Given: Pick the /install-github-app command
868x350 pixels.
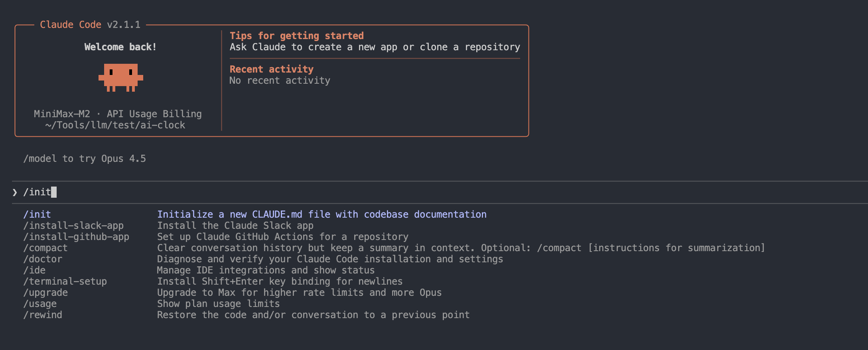Looking at the screenshot, I should tap(76, 237).
